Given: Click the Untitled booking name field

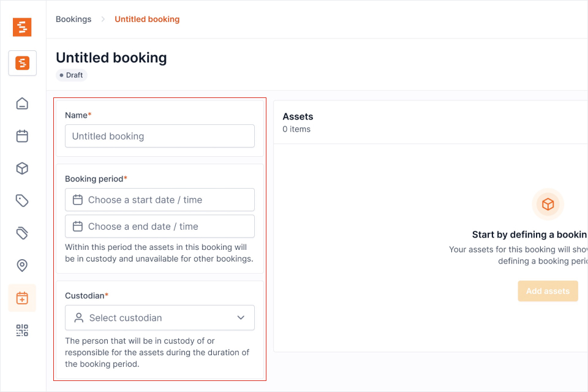Looking at the screenshot, I should pyautogui.click(x=159, y=136).
